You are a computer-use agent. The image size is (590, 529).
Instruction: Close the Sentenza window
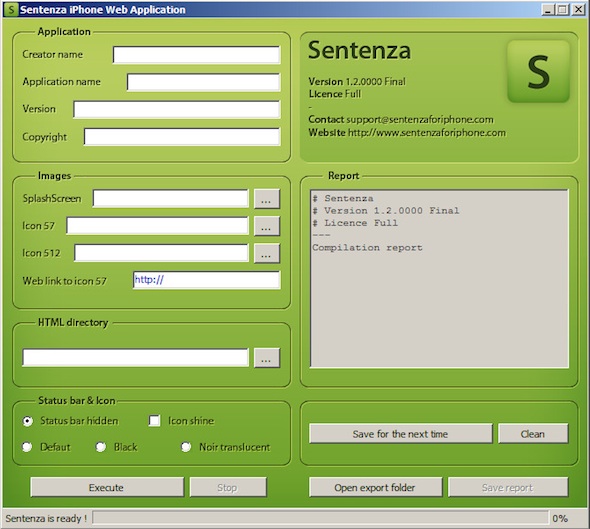578,9
